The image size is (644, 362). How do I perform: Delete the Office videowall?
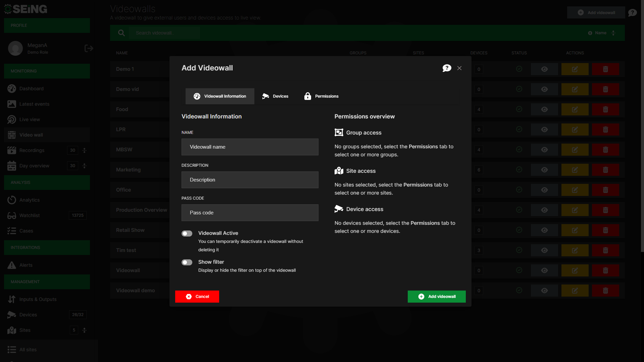pos(605,190)
